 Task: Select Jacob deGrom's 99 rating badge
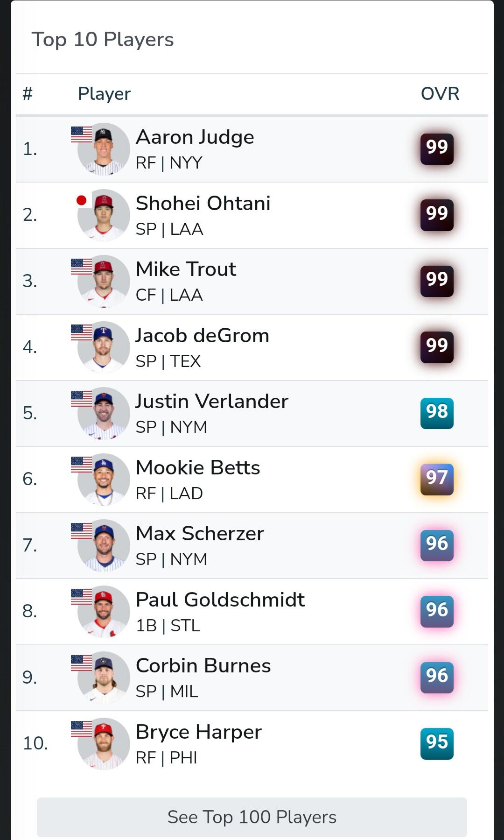pos(437,347)
